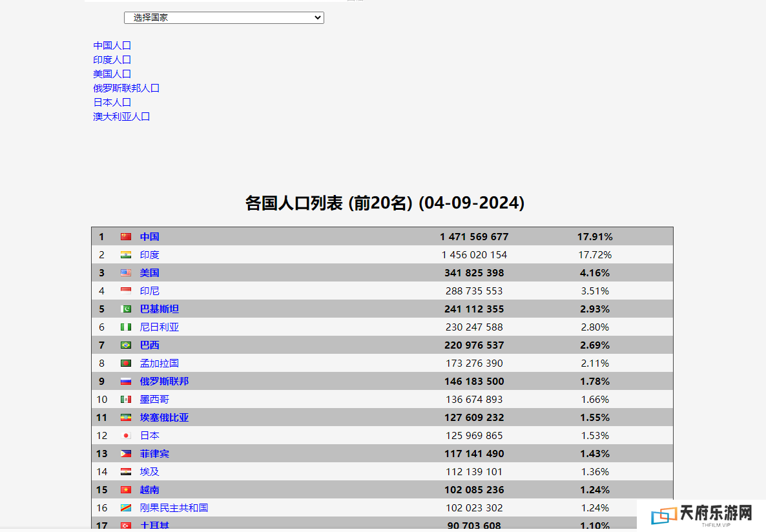This screenshot has width=766, height=532.
Task: Click the Brazil flag icon
Action: pyautogui.click(x=126, y=345)
